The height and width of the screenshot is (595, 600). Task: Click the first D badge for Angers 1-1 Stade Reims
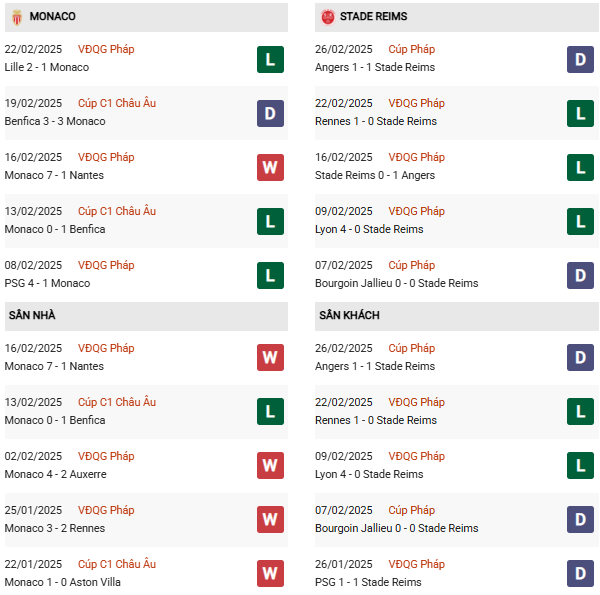pos(581,60)
